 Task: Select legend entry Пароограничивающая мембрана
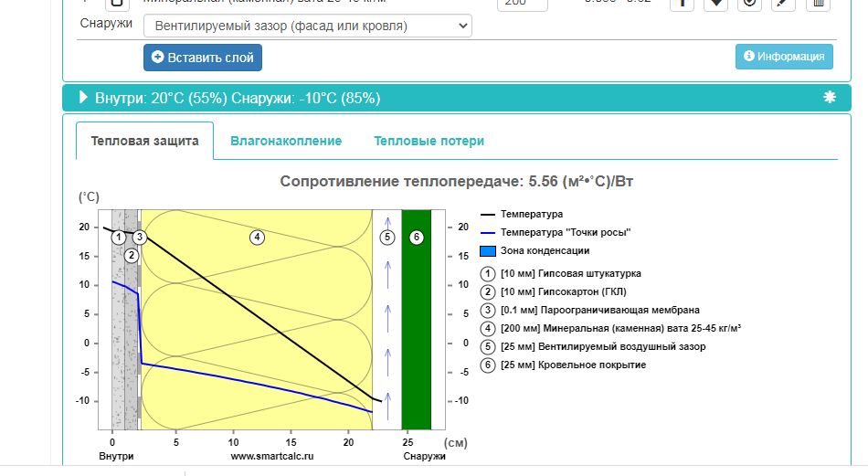(600, 310)
